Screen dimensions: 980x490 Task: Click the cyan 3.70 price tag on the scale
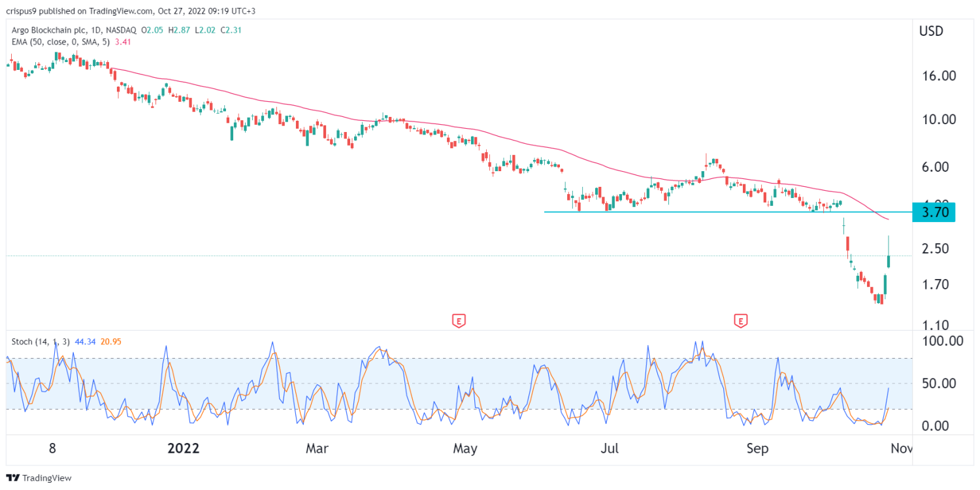click(934, 211)
